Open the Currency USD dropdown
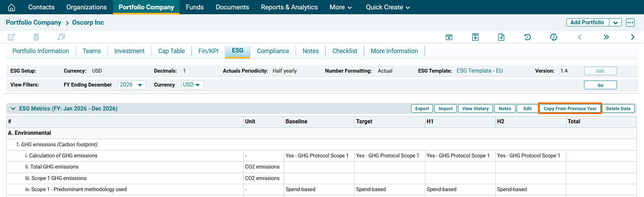Screen dimensions: 644x197 (x=192, y=85)
